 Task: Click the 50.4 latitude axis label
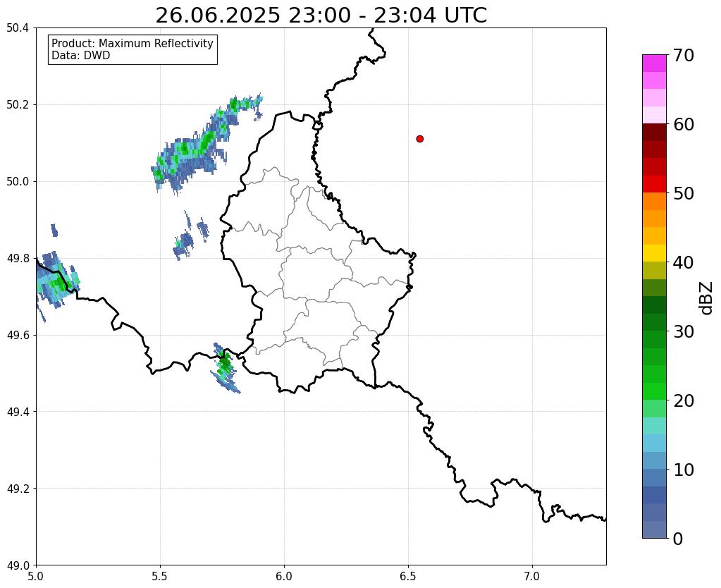(x=18, y=28)
